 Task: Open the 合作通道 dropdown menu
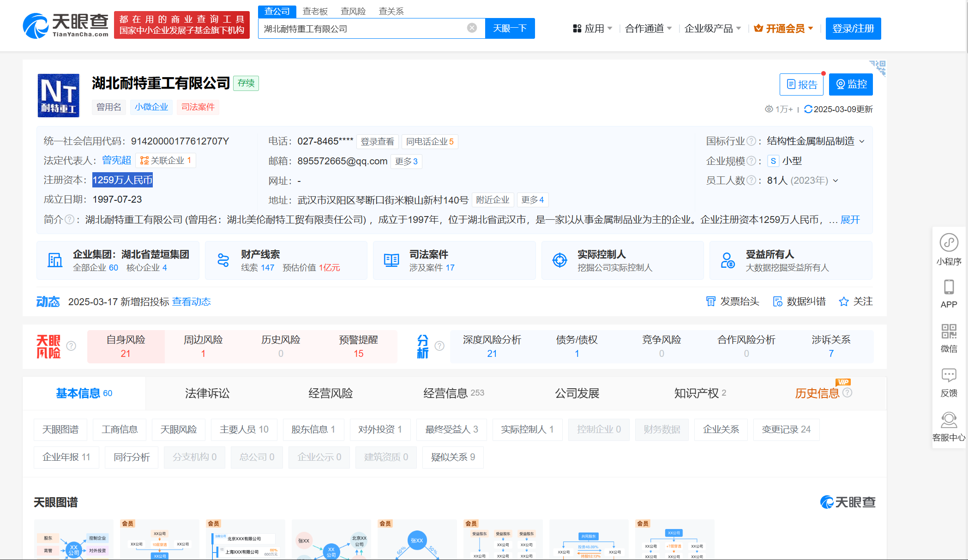(648, 29)
